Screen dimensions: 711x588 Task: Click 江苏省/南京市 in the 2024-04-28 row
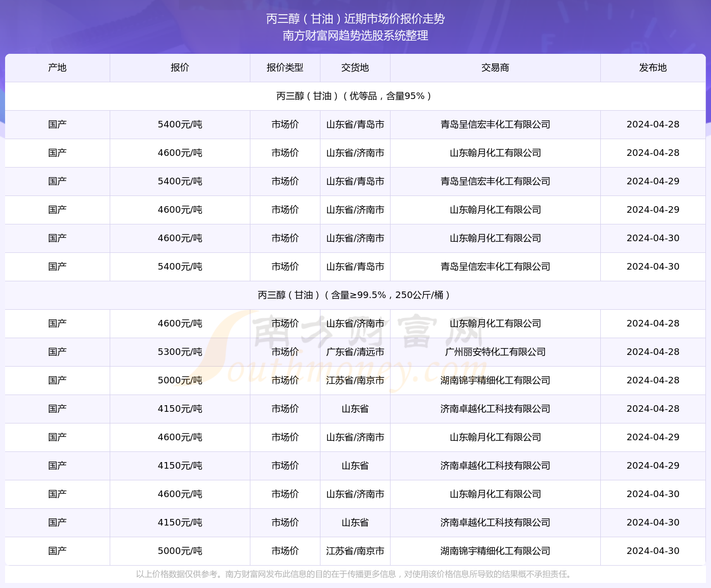tap(355, 380)
